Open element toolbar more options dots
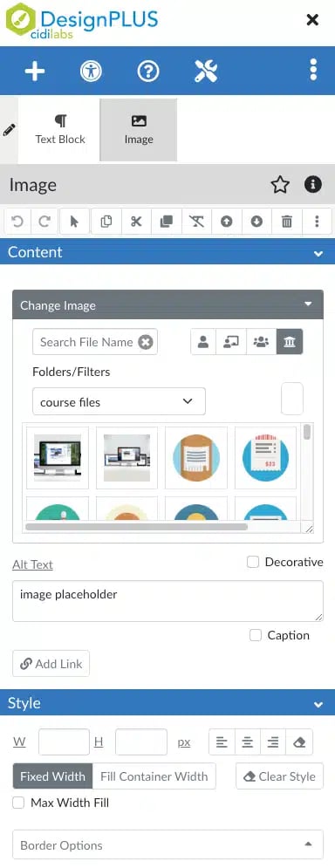 click(x=317, y=222)
